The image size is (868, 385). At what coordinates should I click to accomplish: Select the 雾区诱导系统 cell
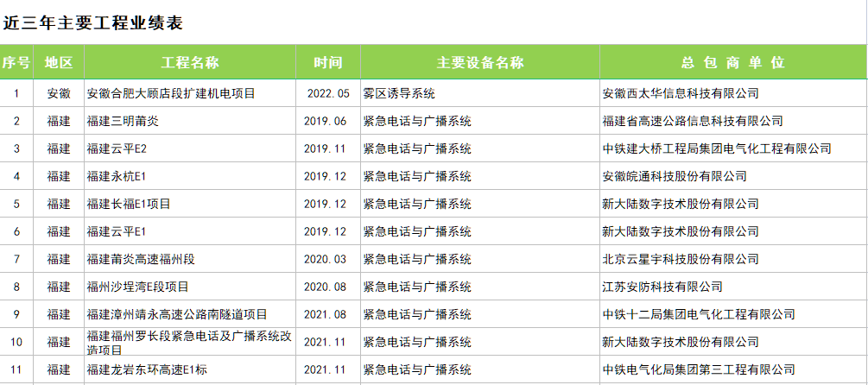[480, 93]
